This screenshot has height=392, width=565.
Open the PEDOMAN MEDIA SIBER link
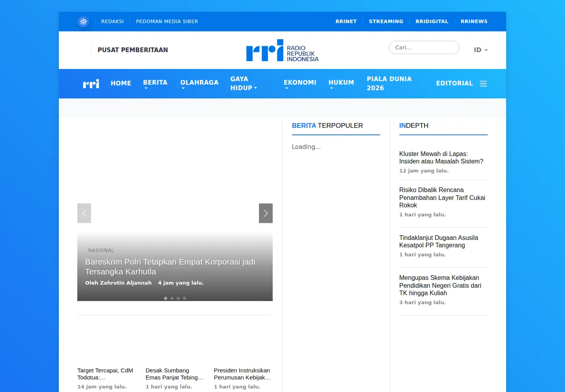pyautogui.click(x=167, y=22)
